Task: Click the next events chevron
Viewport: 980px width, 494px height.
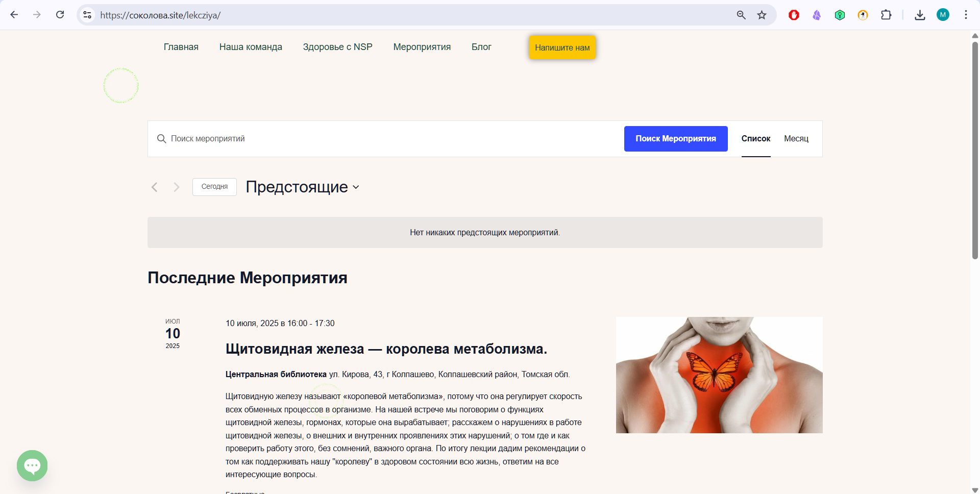Action: [176, 187]
